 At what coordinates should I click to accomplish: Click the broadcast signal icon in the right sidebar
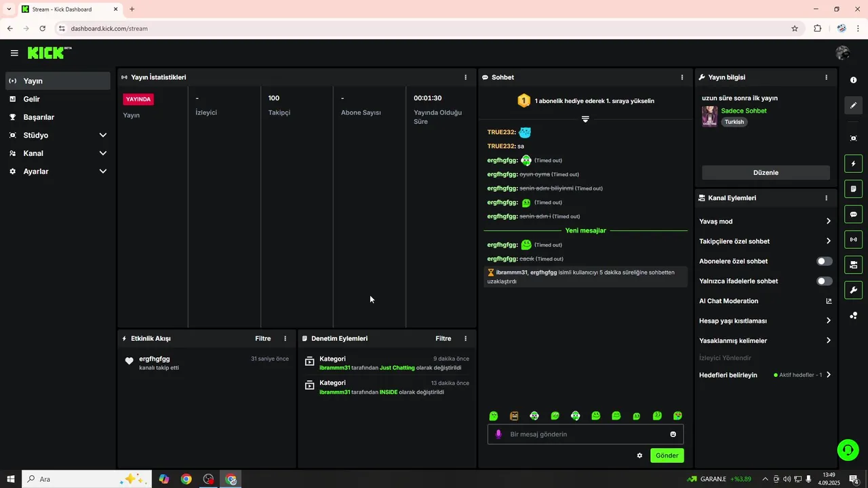pos(853,239)
